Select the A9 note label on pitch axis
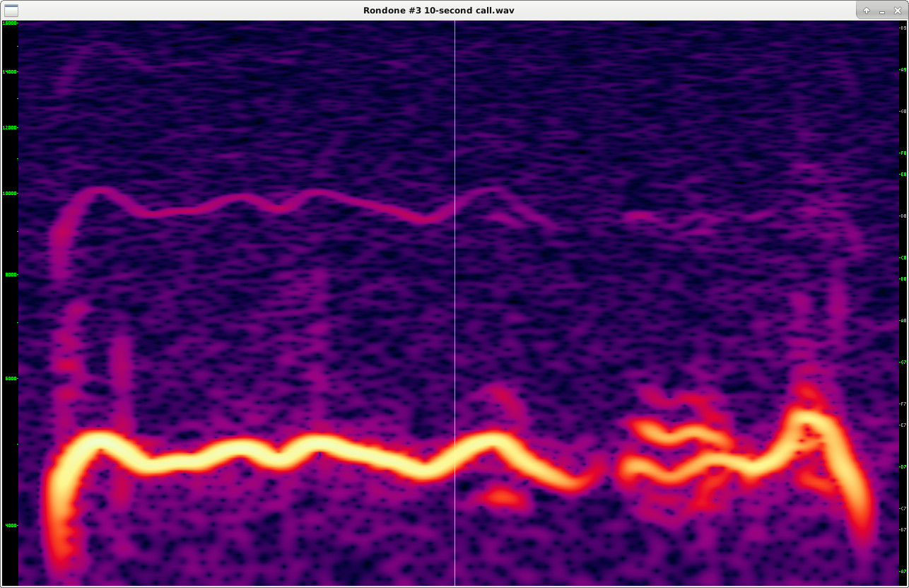This screenshot has height=588, width=909. pyautogui.click(x=902, y=69)
